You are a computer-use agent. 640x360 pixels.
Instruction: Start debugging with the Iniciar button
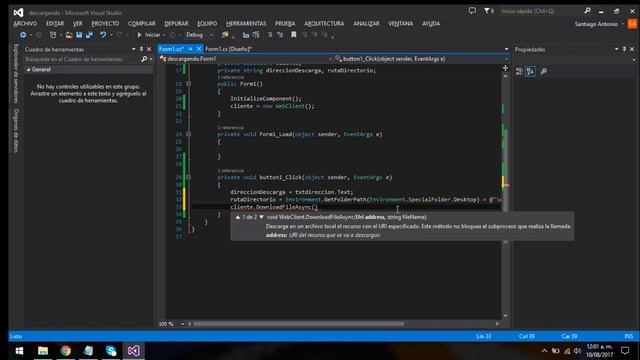point(149,35)
